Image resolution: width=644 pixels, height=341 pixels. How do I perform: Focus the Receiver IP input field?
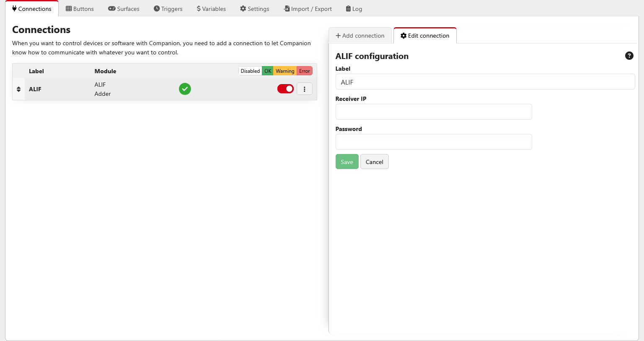[x=434, y=112]
